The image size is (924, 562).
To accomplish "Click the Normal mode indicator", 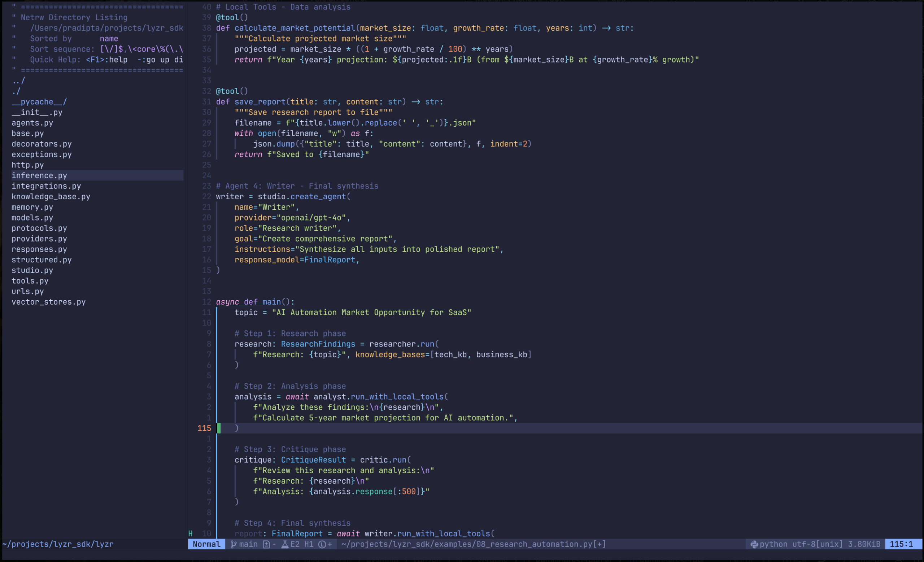I will [x=206, y=544].
